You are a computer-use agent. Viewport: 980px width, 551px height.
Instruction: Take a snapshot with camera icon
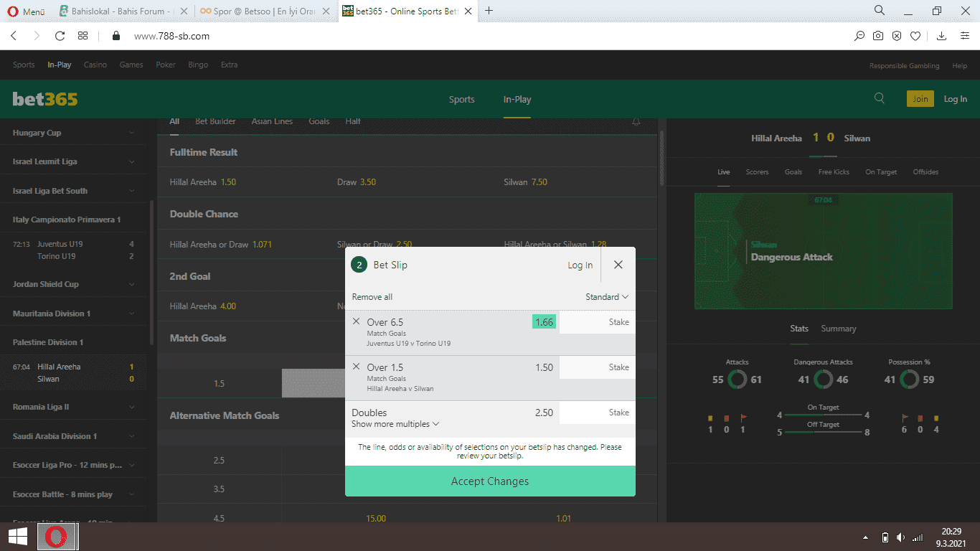(x=878, y=36)
